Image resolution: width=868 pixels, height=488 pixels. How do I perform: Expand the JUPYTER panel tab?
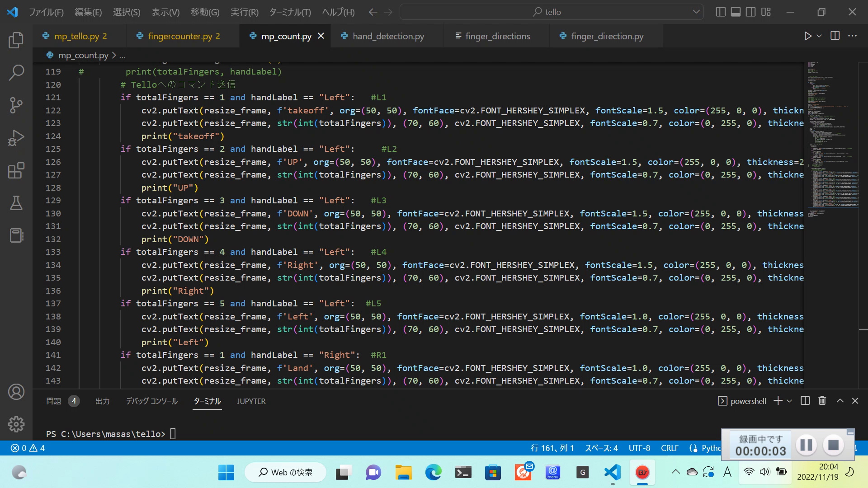[250, 400]
